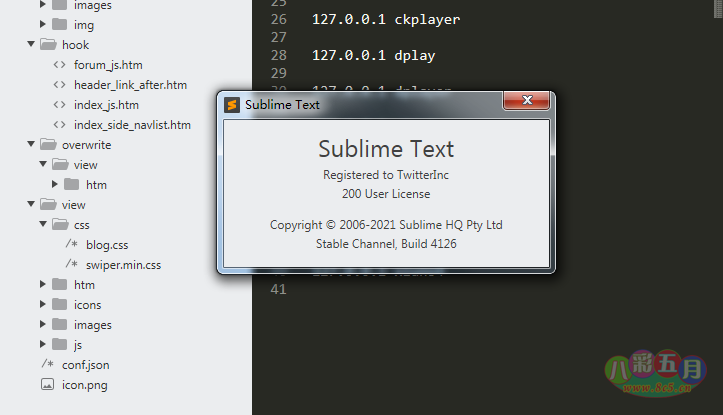Image resolution: width=723 pixels, height=415 pixels.
Task: Click the copyright Sublime HQ Pty Ltd text
Action: 386,225
